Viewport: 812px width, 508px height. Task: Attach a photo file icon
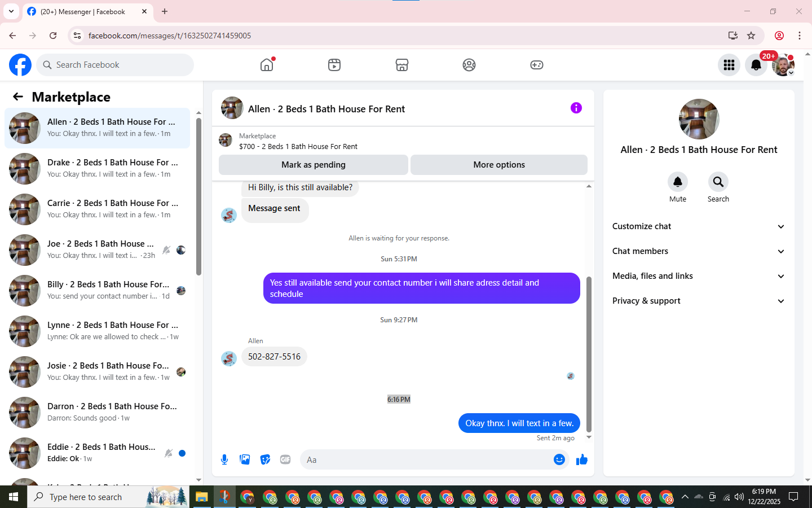(245, 459)
